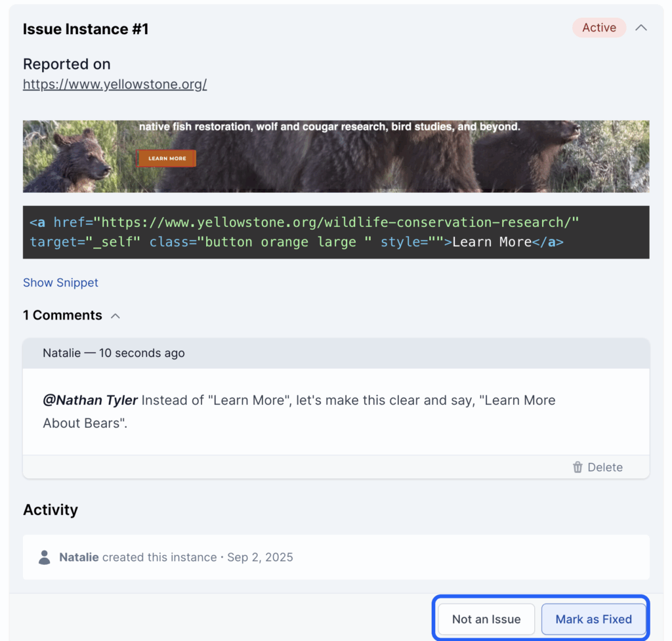Click the orange Learn More button in the screenshot
672x641 pixels.
click(167, 158)
